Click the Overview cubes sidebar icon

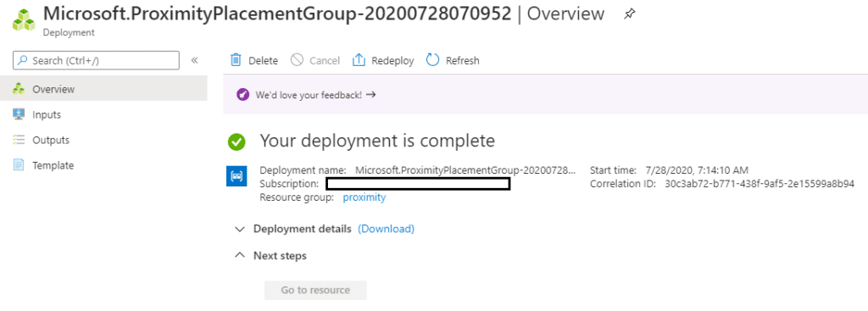pyautogui.click(x=19, y=89)
